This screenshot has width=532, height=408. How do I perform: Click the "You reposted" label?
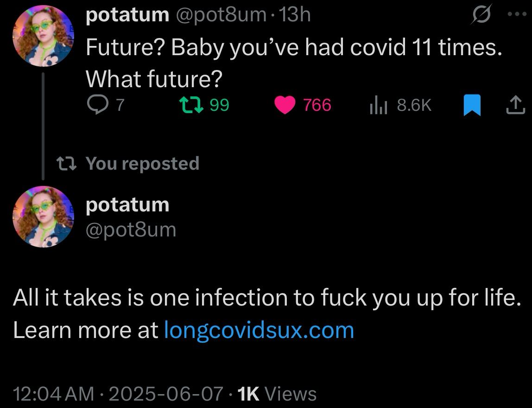point(142,163)
